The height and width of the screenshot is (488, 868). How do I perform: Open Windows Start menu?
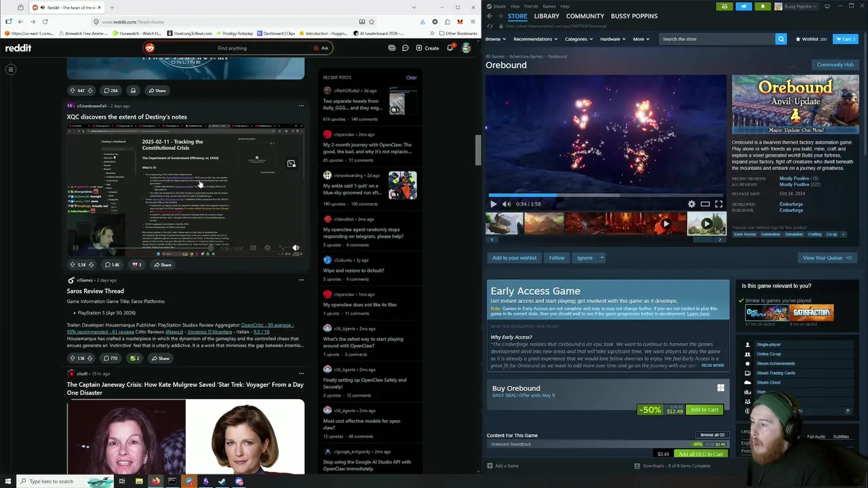coord(8,481)
